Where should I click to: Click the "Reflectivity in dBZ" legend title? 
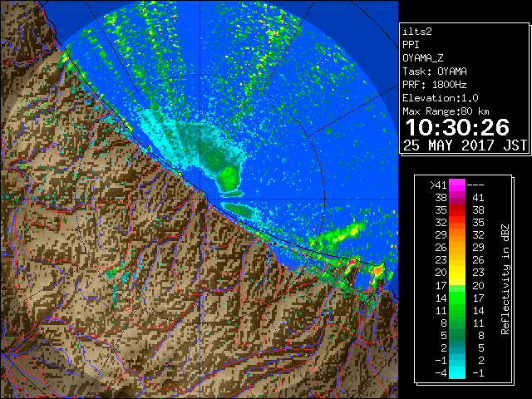click(505, 279)
